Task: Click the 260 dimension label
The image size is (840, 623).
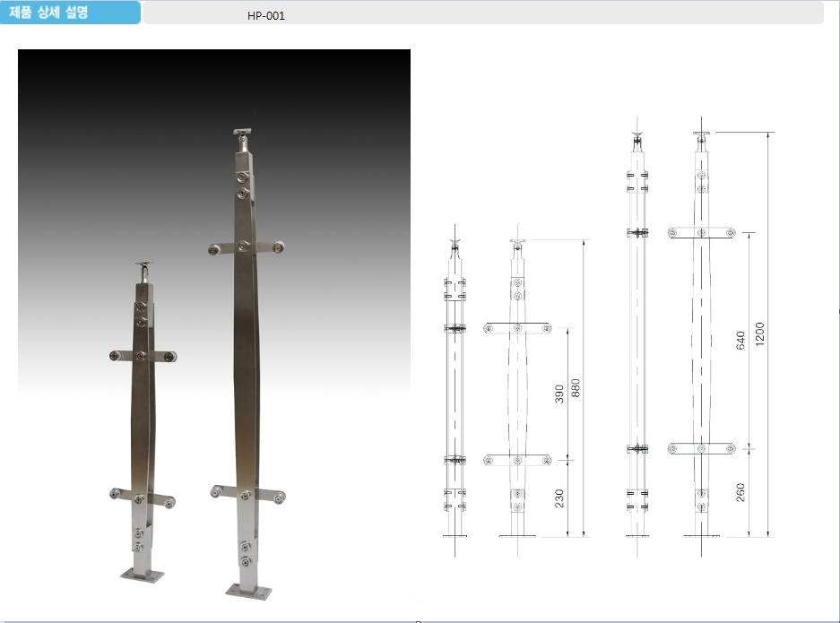Action: [741, 492]
